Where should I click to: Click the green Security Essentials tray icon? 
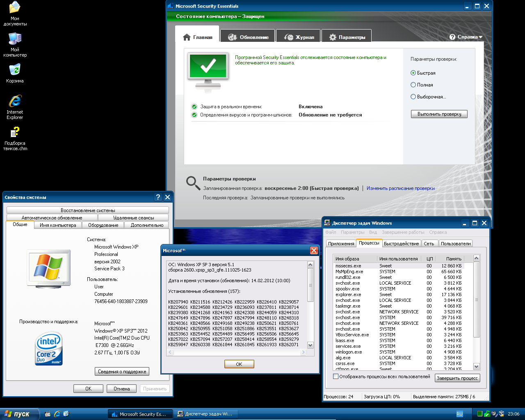[486, 414]
